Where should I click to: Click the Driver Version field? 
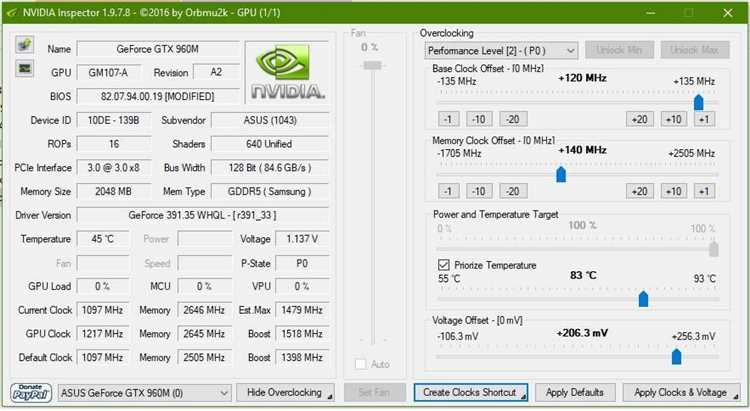coord(203,215)
